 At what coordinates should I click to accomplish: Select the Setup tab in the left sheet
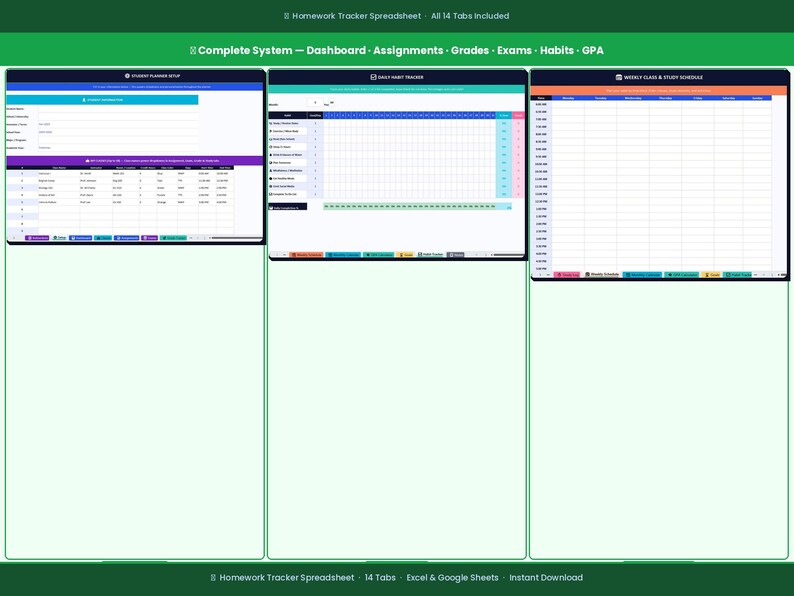pyautogui.click(x=59, y=237)
